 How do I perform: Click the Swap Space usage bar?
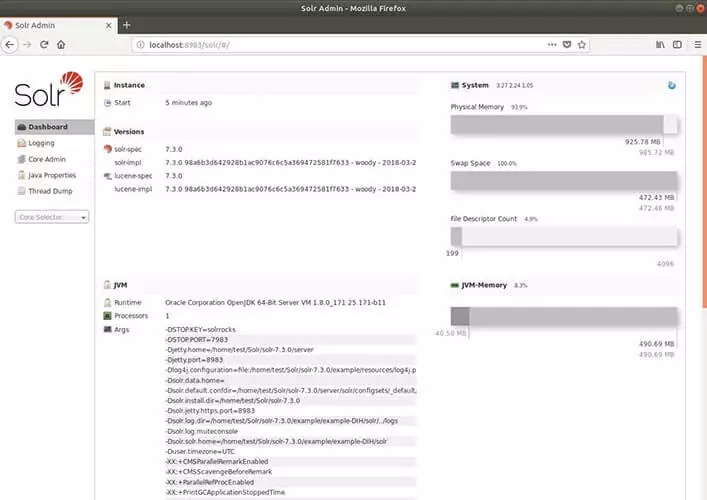(564, 180)
